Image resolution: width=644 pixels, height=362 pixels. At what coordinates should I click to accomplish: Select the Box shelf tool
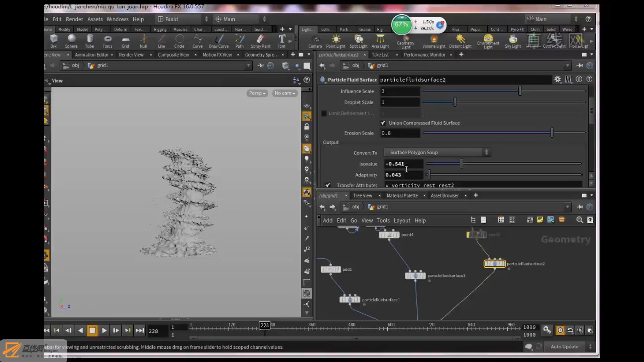pos(54,41)
